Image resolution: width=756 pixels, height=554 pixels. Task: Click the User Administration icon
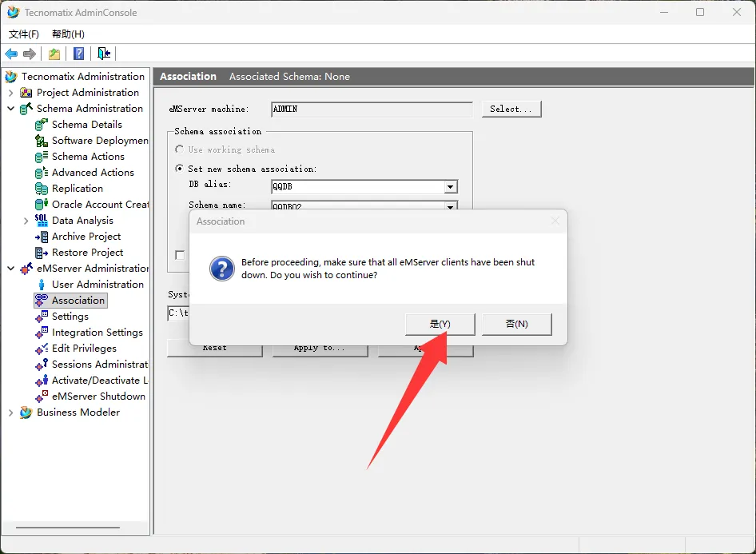pos(42,285)
